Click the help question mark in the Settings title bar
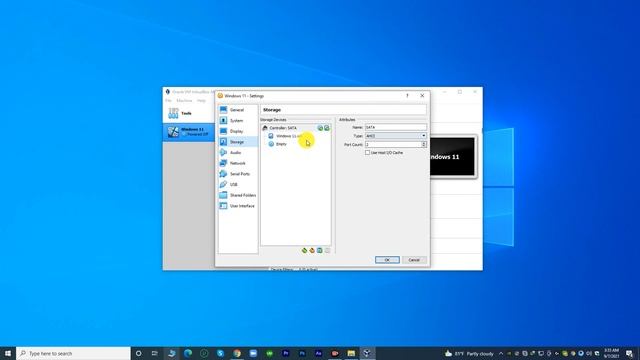 click(407, 96)
